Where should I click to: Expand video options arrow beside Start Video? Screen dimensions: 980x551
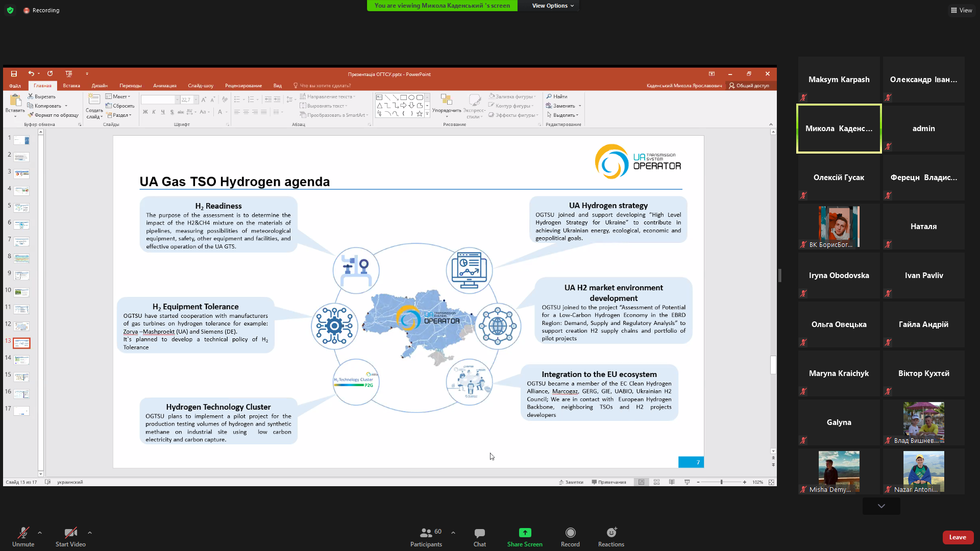point(90,533)
